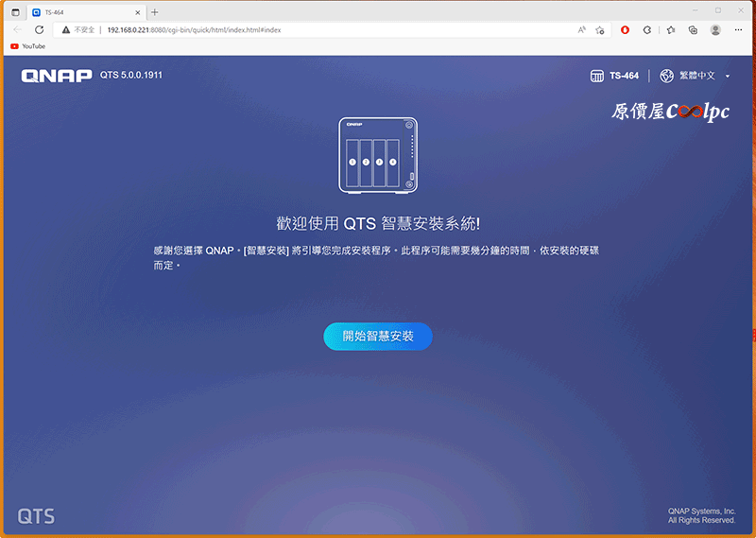Viewport: 756px width, 538px height.
Task: Open the read aloud icon
Action: [581, 30]
